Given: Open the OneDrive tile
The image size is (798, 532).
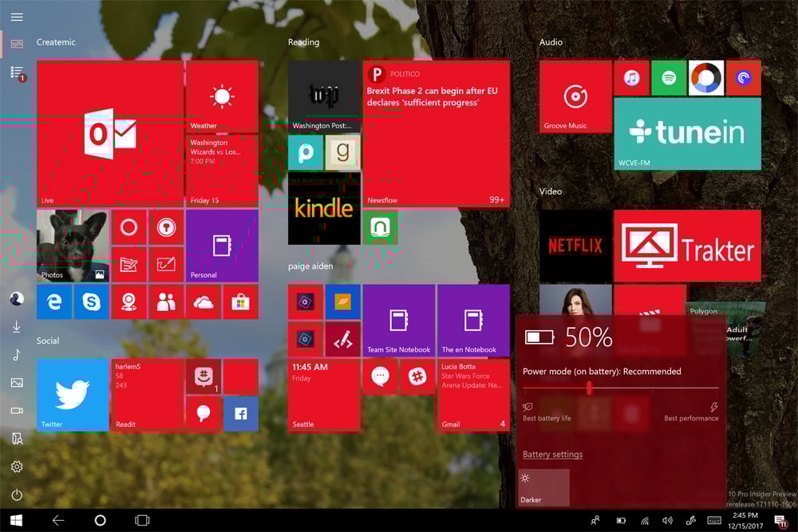Looking at the screenshot, I should tap(203, 301).
